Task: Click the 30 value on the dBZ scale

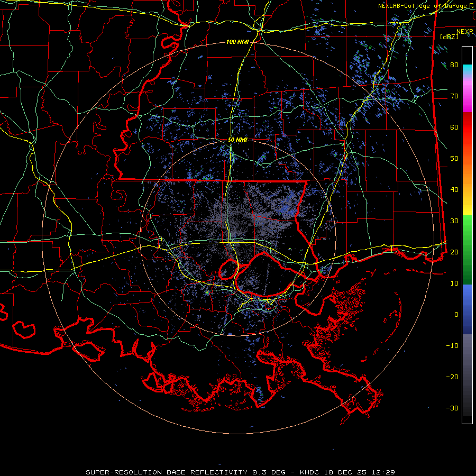Action: [454, 221]
